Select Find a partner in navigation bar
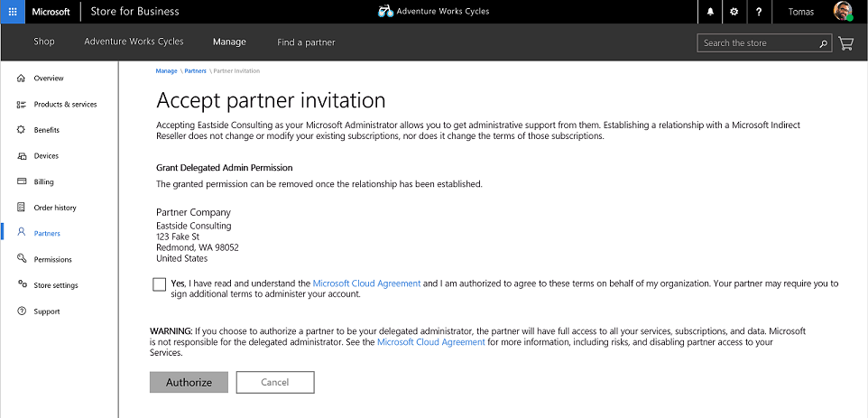The height and width of the screenshot is (418, 868). pyautogui.click(x=306, y=42)
